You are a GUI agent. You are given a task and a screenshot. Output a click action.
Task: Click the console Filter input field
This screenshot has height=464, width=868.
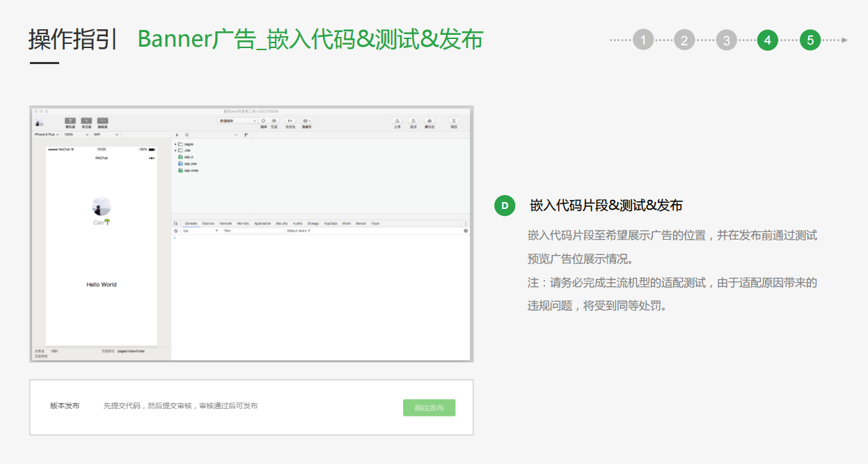[253, 231]
